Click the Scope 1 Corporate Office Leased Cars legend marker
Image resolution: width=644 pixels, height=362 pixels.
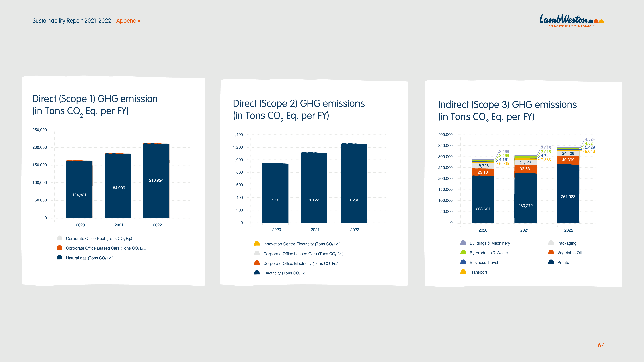(60, 248)
